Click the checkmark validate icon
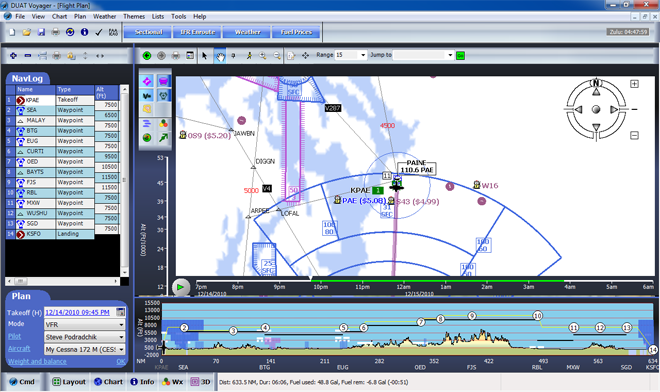The image size is (660, 392). (x=98, y=32)
